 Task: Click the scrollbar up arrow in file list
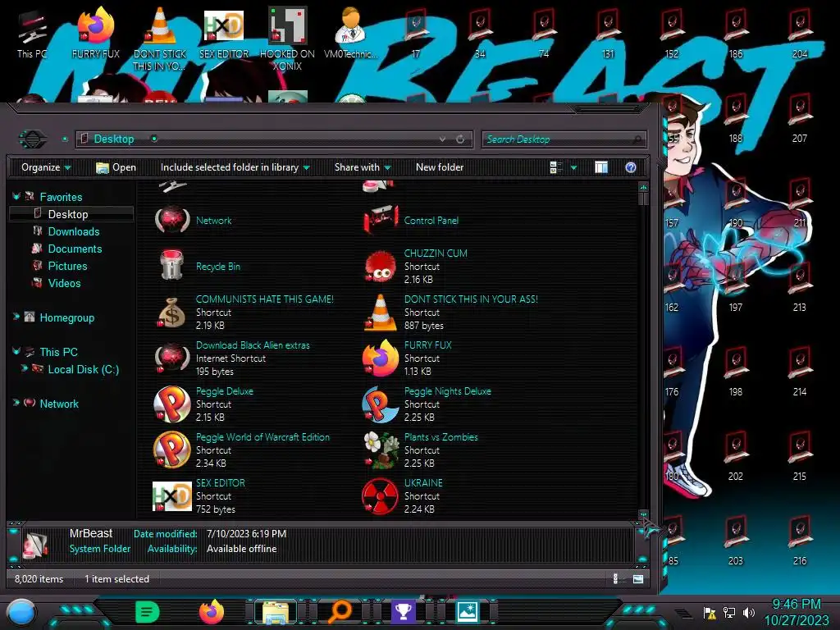pyautogui.click(x=643, y=187)
